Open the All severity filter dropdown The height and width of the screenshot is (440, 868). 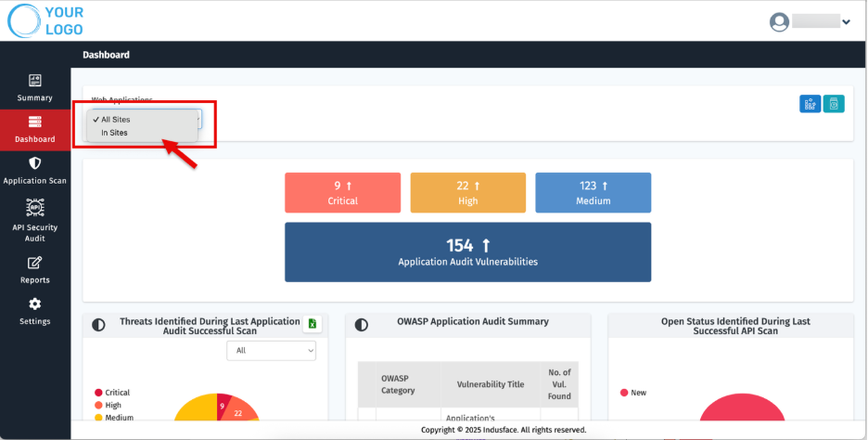[x=271, y=350]
